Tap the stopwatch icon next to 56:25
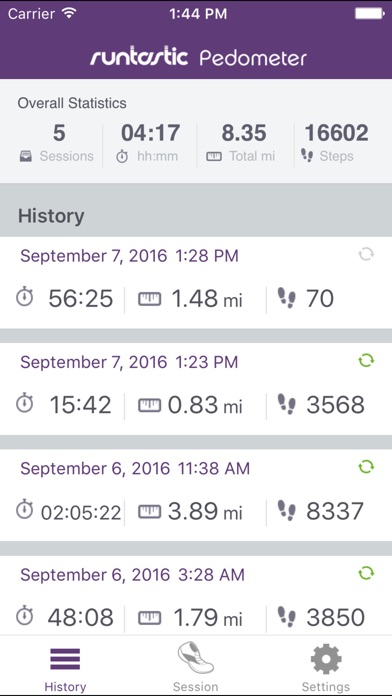The height and width of the screenshot is (696, 392). (x=25, y=297)
